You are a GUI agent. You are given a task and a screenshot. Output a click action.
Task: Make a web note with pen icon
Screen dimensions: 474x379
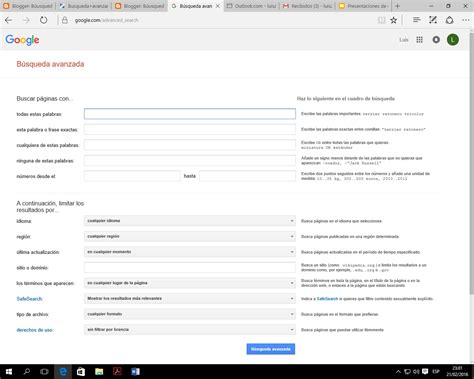click(433, 20)
